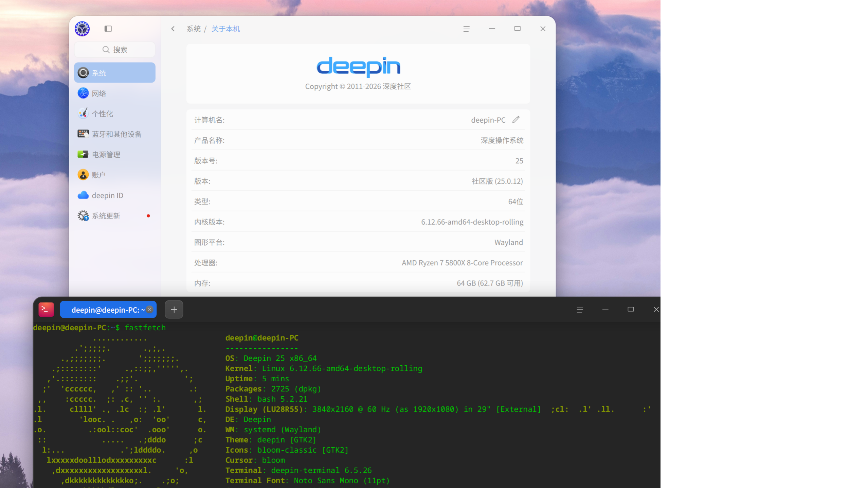Image resolution: width=868 pixels, height=488 pixels.
Task: Click the pencil icon to edit computer name
Action: click(516, 120)
